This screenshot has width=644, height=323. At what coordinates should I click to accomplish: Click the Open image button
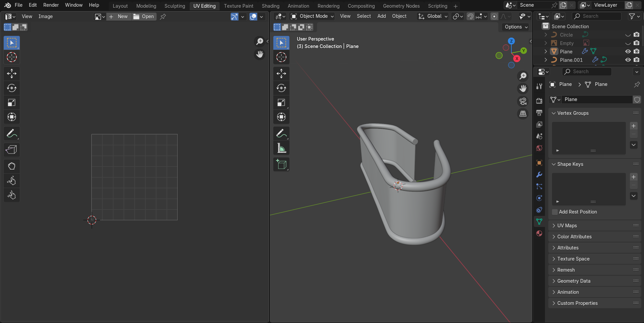(144, 16)
